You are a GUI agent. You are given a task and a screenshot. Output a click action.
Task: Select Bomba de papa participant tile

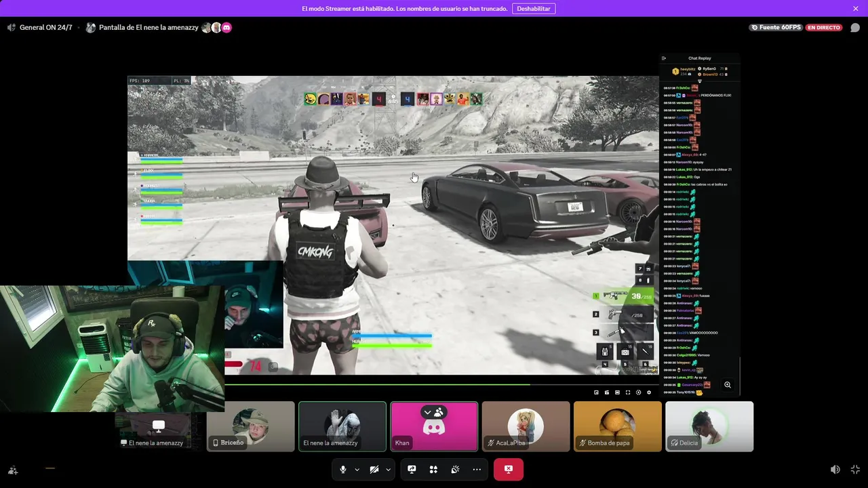tap(617, 426)
